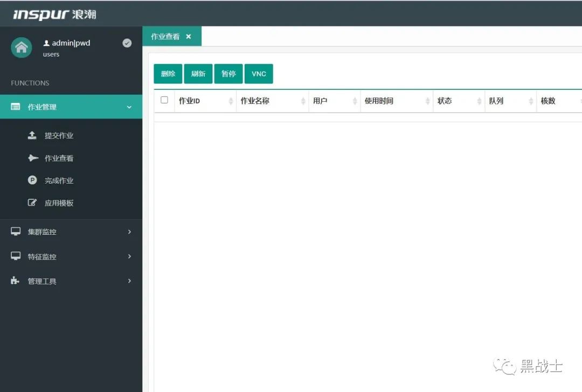This screenshot has height=392, width=582.
Task: Click the 作业名称 column header text
Action: [x=255, y=101]
